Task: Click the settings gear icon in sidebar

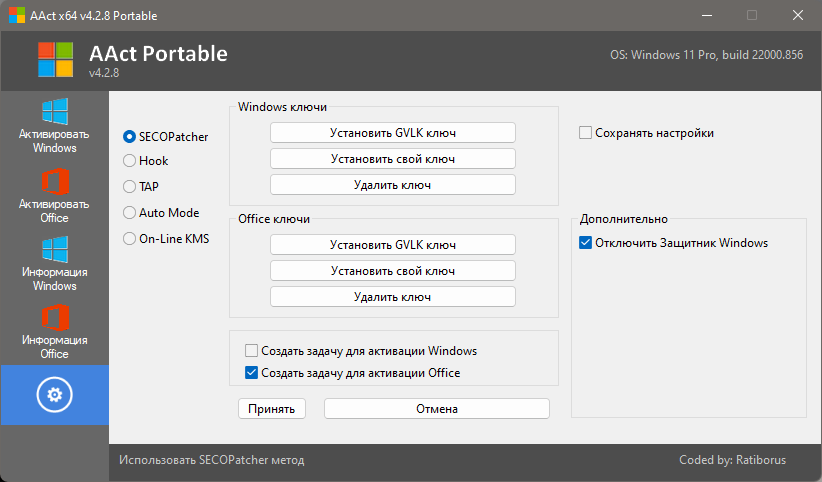Action: tap(55, 394)
